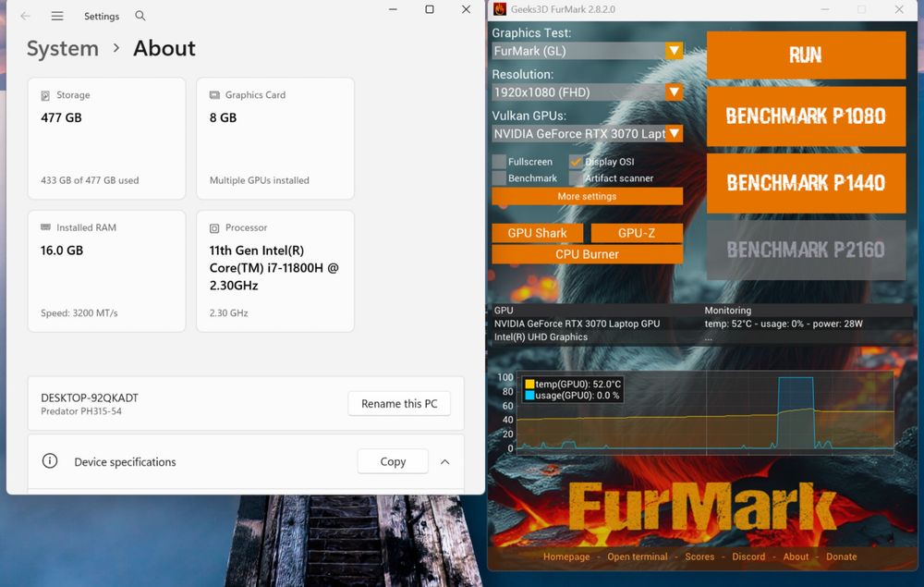Maximize the Settings window

coord(430,9)
